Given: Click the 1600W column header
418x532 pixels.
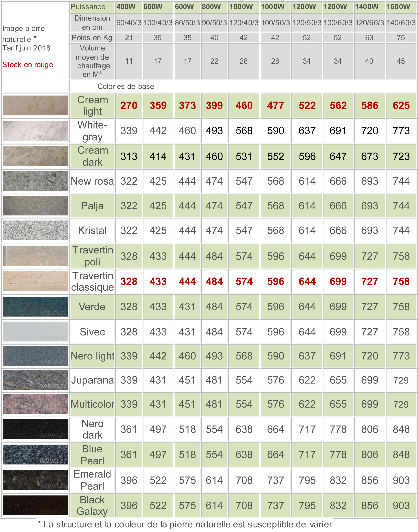Looking at the screenshot, I should [398, 7].
